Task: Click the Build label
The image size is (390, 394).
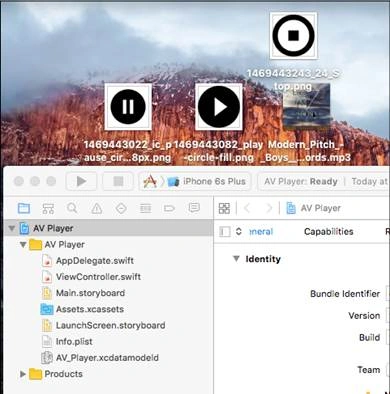Action: click(370, 337)
